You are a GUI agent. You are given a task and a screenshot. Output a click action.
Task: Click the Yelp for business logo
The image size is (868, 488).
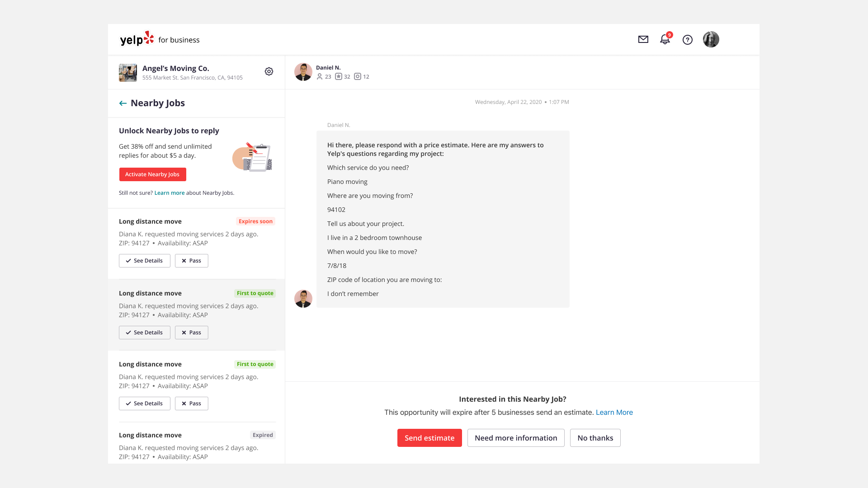pos(160,40)
